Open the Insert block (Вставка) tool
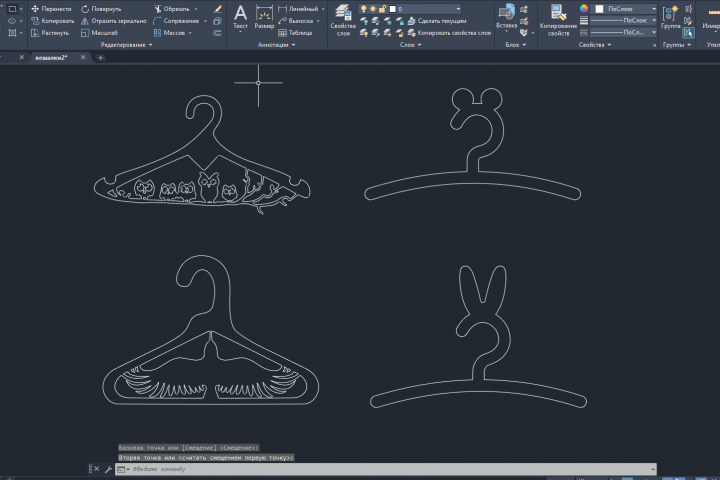 pos(506,17)
